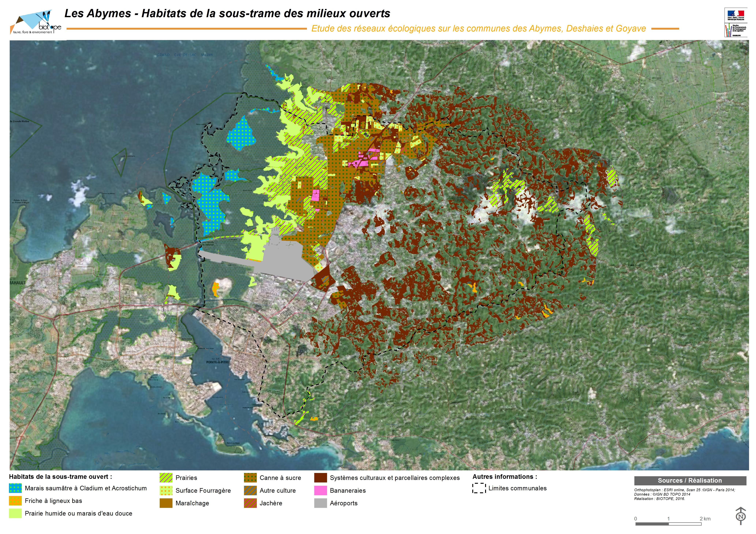Click the dashed Limites communales symbol
The image size is (756, 534).
coord(479,488)
